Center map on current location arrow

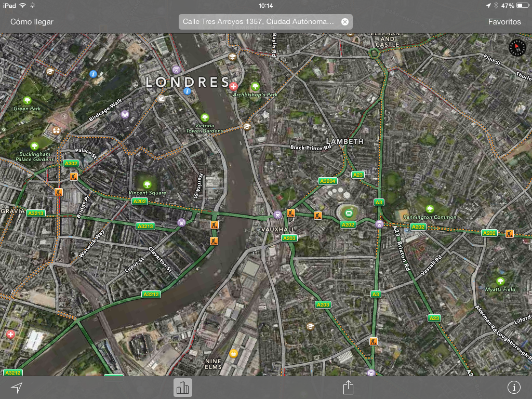(x=17, y=387)
